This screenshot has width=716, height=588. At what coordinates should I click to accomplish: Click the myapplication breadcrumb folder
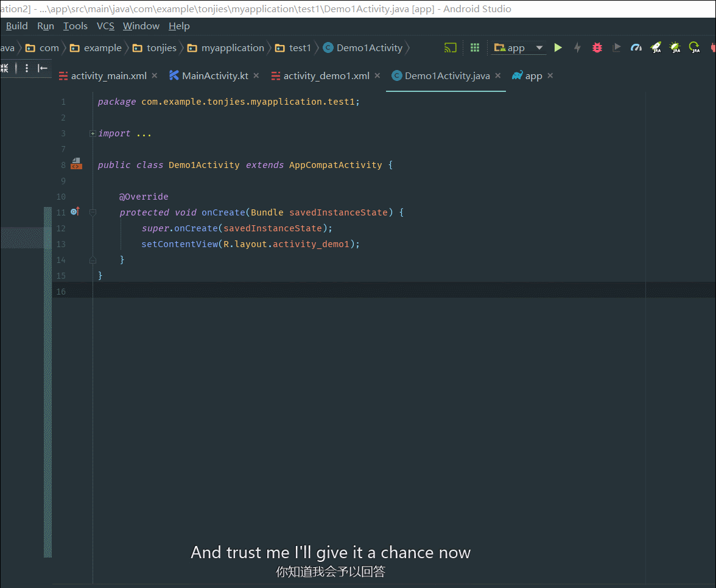coord(226,47)
